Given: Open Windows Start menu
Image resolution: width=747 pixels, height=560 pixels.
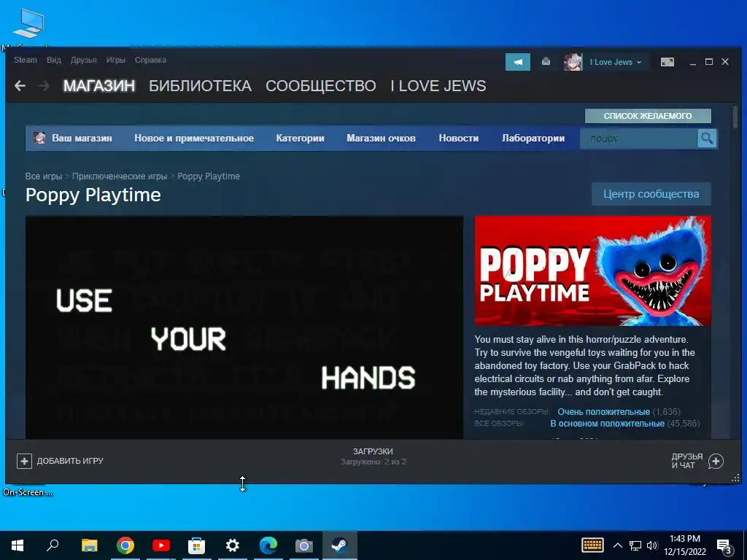Looking at the screenshot, I should pyautogui.click(x=18, y=545).
